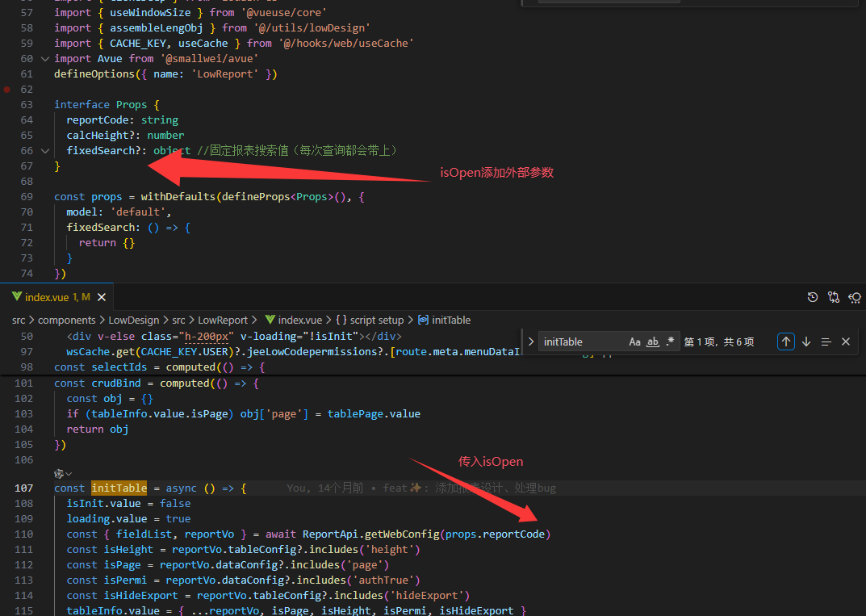Viewport: 866px width, 616px height.
Task: Click the compare changes icon
Action: [x=834, y=297]
